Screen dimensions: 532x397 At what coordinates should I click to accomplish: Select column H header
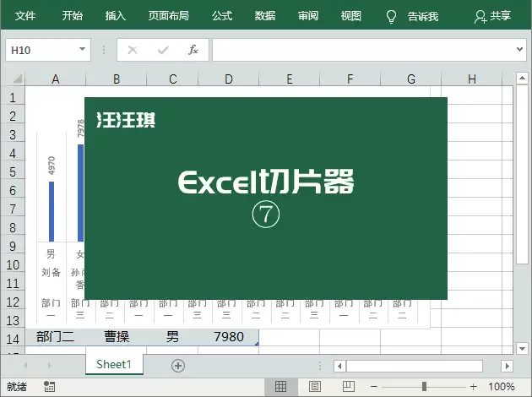pos(472,79)
